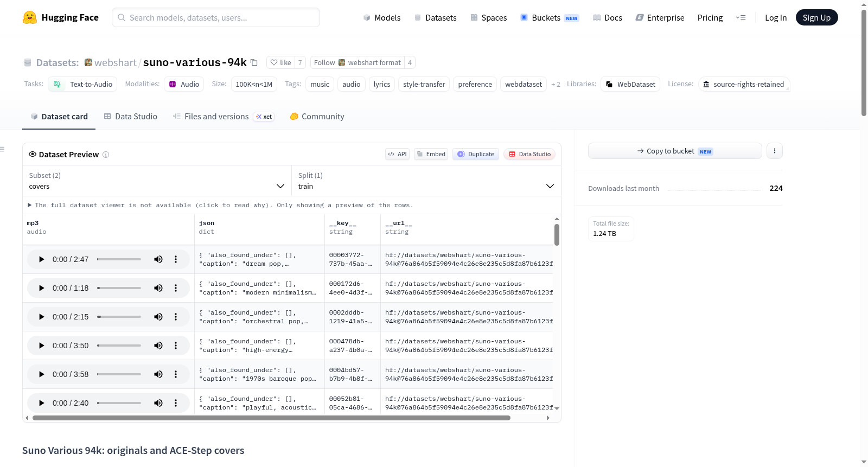The height and width of the screenshot is (467, 868).
Task: Open Buckets in the top navigation
Action: [x=550, y=17]
